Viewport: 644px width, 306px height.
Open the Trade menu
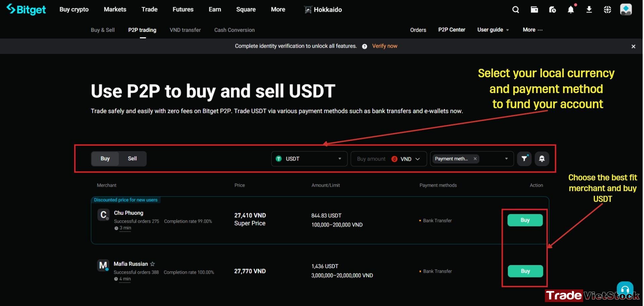coord(150,9)
